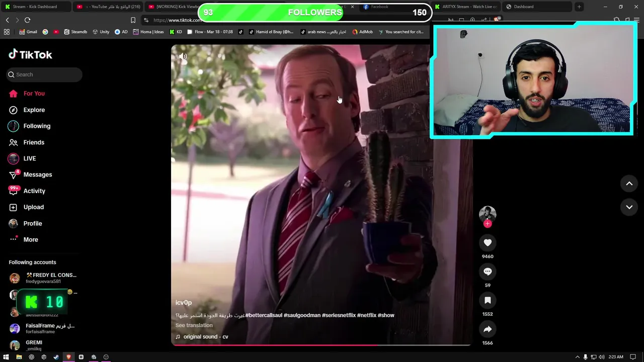Image resolution: width=644 pixels, height=362 pixels.
Task: Expand the More menu
Action: coord(23,239)
